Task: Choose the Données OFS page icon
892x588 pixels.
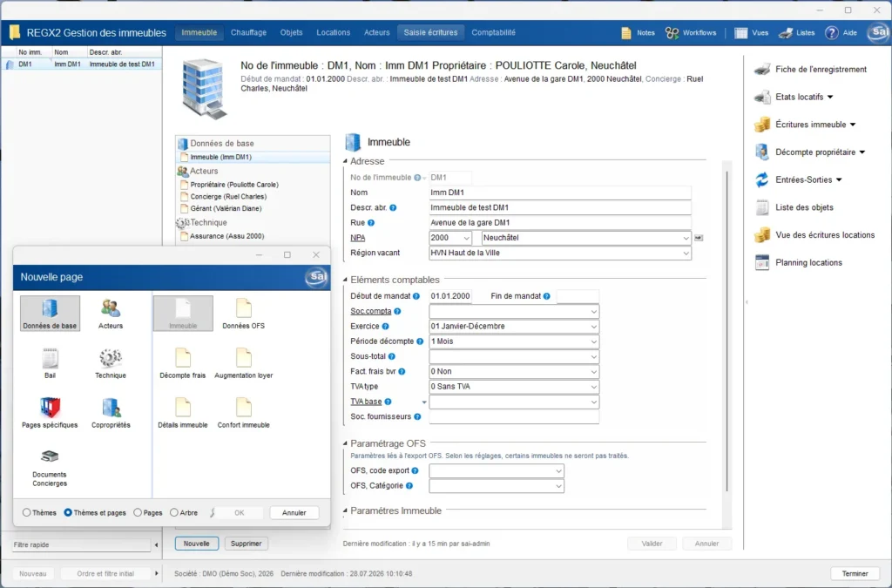Action: pyautogui.click(x=244, y=313)
